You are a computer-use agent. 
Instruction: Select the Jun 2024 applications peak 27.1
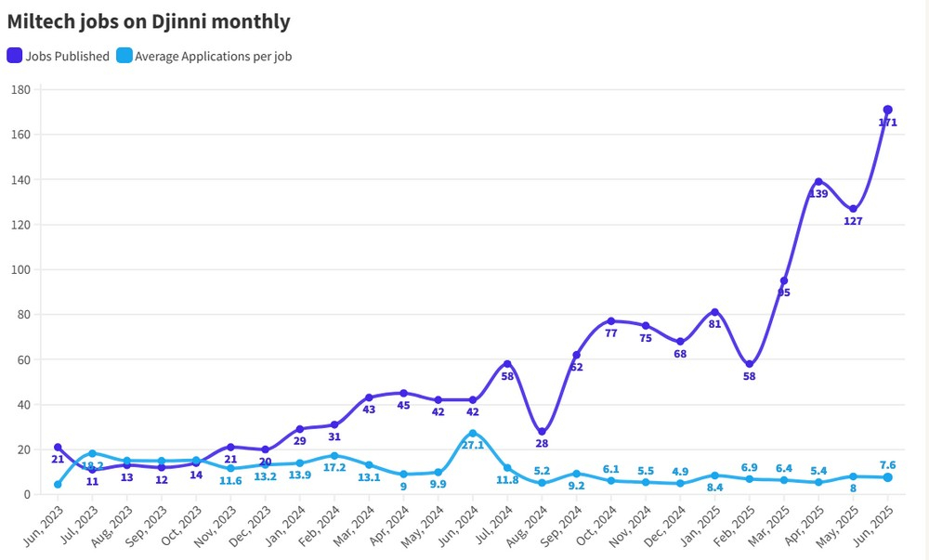473,434
